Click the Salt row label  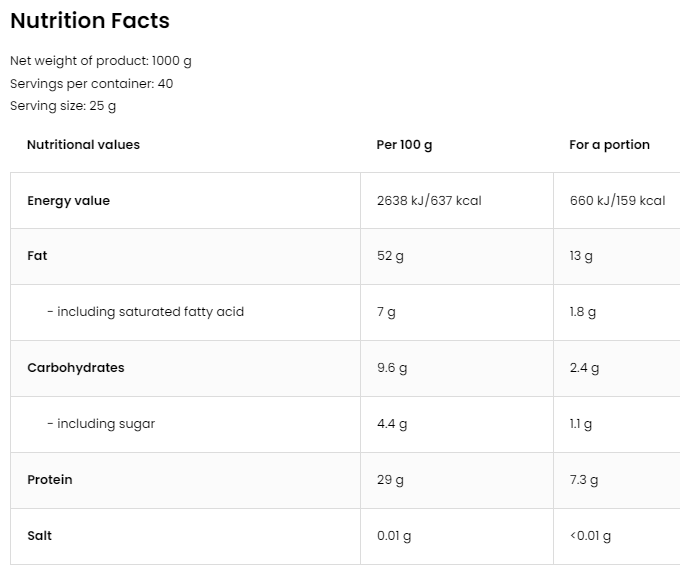39,536
